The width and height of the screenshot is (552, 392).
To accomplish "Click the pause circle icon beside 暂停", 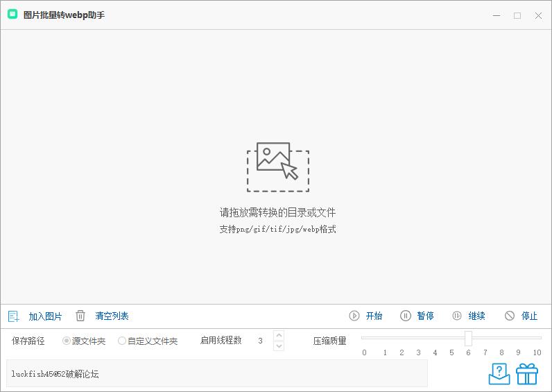I will pos(406,316).
